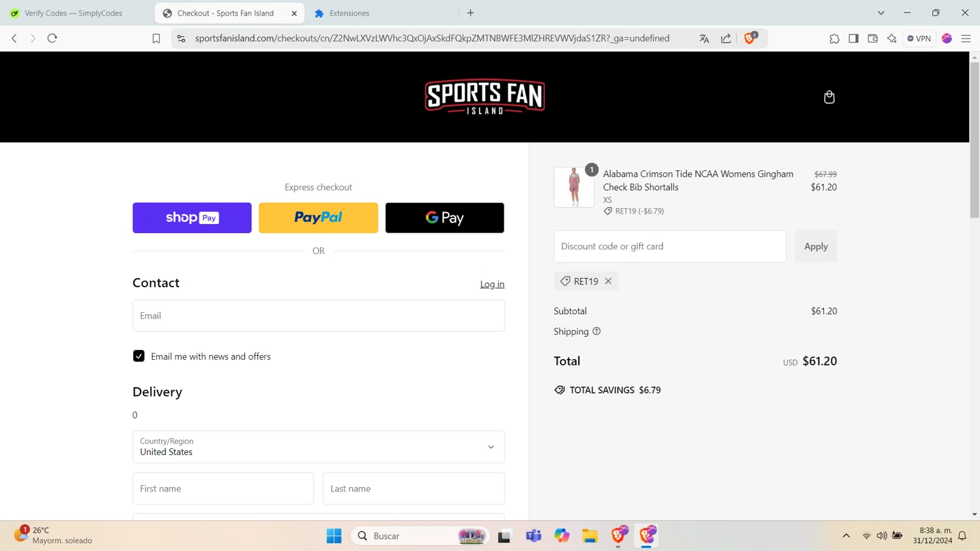Reload the checkout page
The image size is (980, 551).
pyautogui.click(x=52, y=39)
